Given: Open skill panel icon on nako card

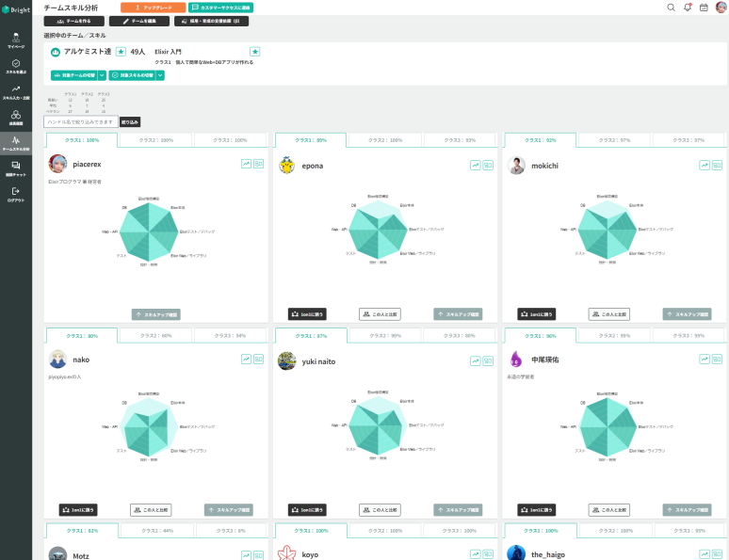Looking at the screenshot, I should [258, 359].
